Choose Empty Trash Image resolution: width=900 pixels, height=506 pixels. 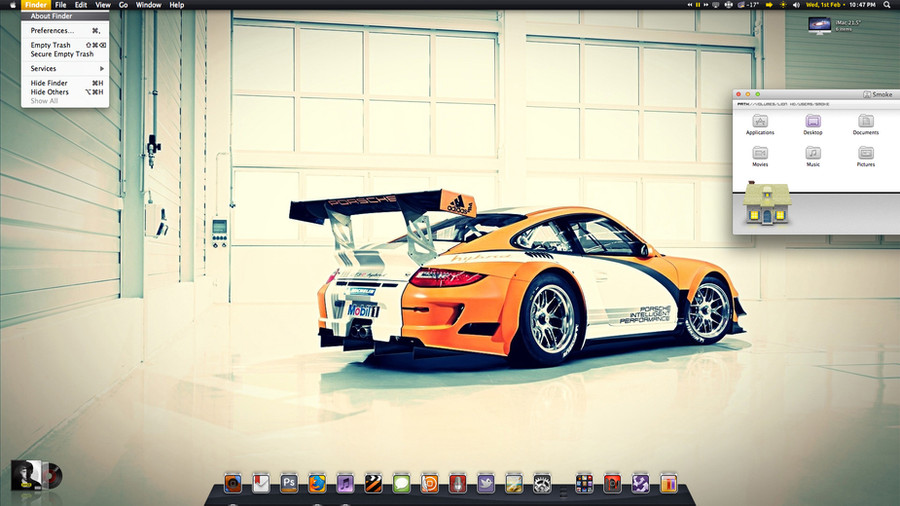65,45
